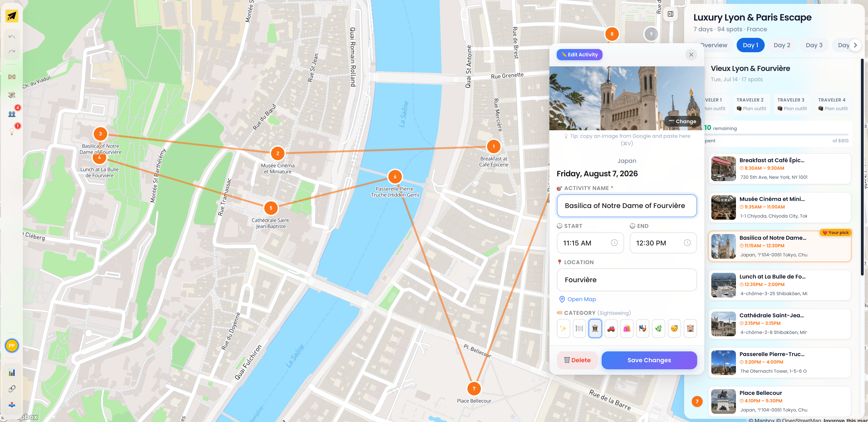This screenshot has height=422, width=868.
Task: Focus the Fourvière location field
Action: tap(626, 280)
